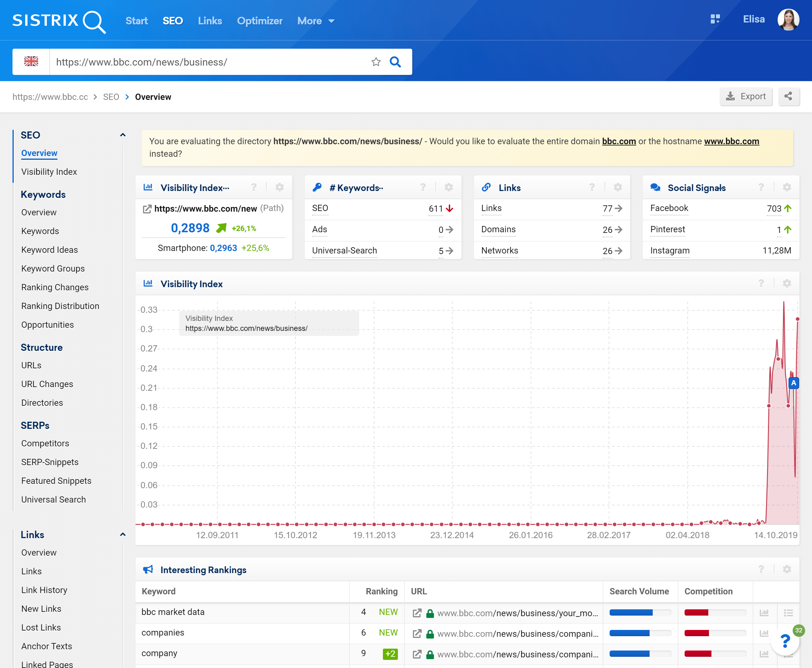Collapse the Links sidebar section
The height and width of the screenshot is (668, 812).
click(122, 534)
